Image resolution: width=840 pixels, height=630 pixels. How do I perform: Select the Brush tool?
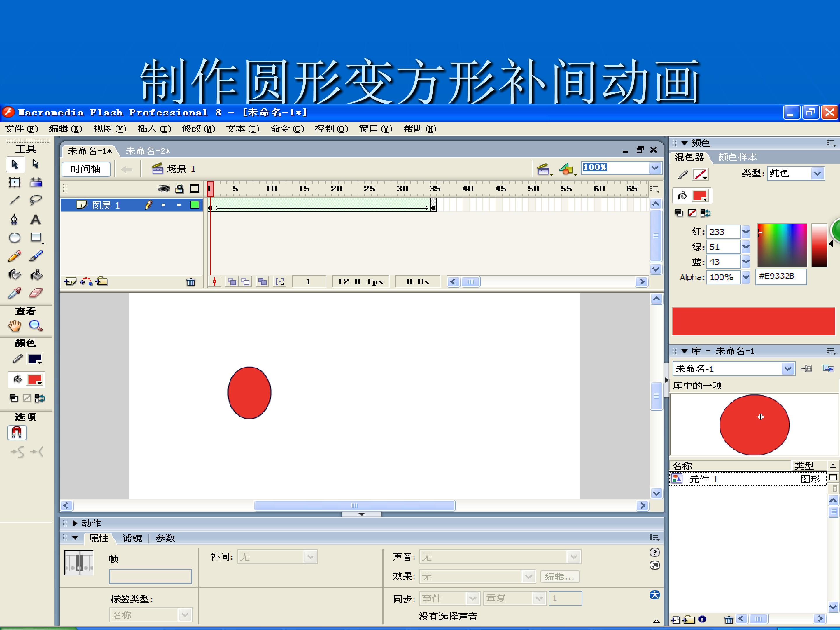pyautogui.click(x=36, y=256)
